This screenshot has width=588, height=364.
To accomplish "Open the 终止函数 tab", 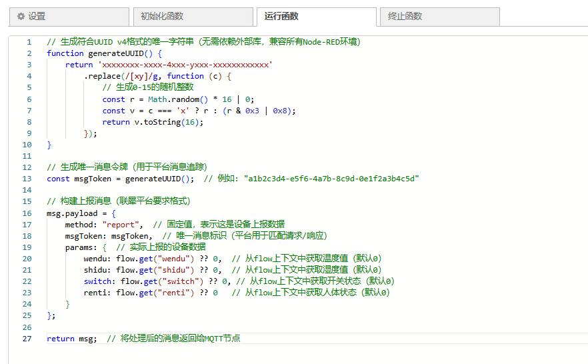I will coord(405,16).
